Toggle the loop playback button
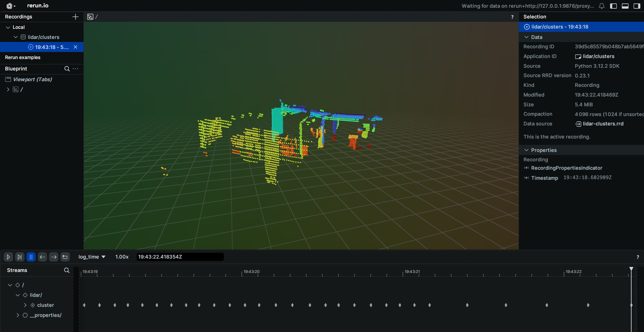644x332 pixels. coord(65,257)
